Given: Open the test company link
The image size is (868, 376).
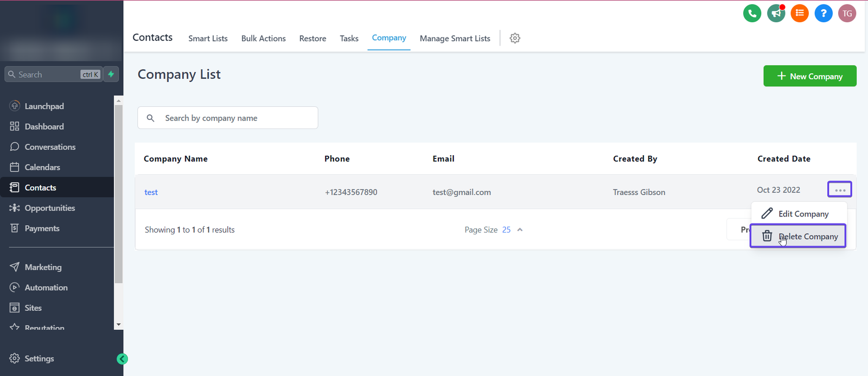Looking at the screenshot, I should (151, 192).
